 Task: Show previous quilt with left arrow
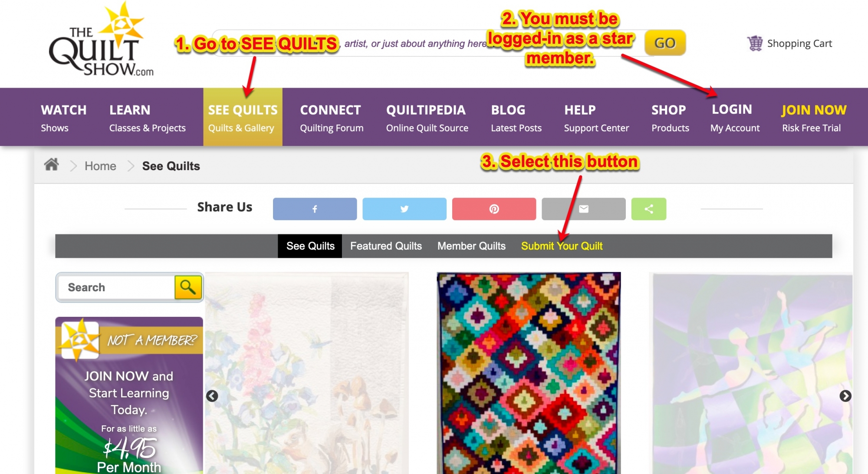(212, 395)
